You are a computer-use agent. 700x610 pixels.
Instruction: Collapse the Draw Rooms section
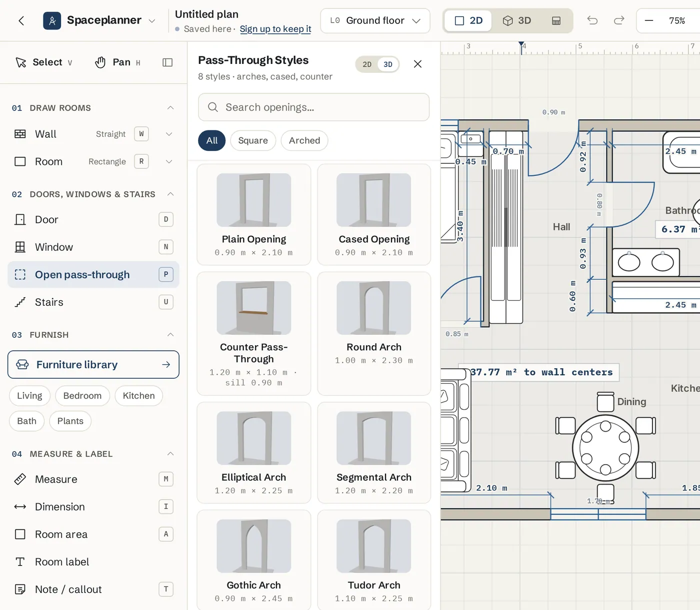(170, 108)
